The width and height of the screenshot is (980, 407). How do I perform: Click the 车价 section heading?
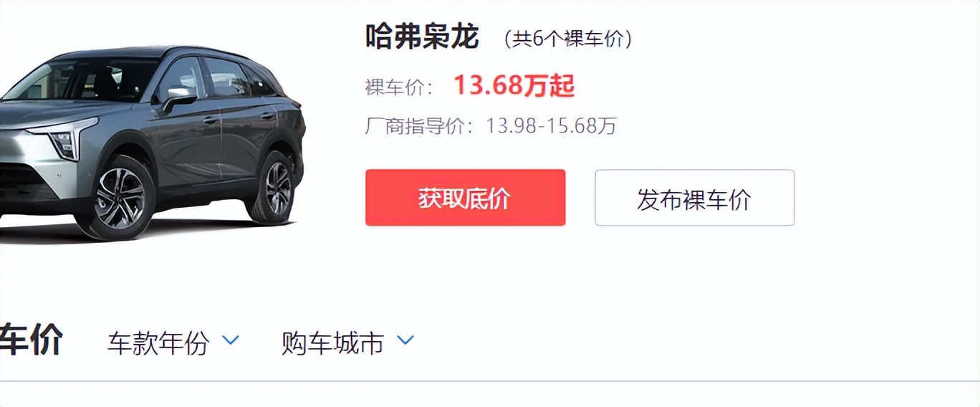click(31, 340)
